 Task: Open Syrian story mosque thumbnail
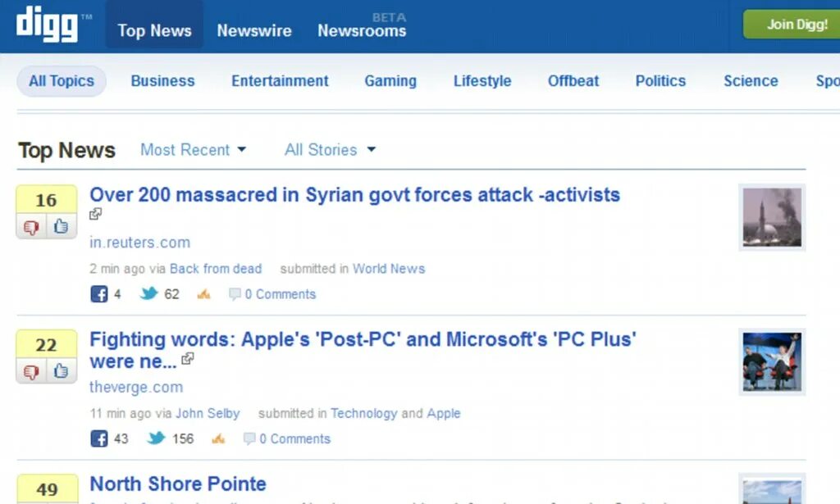[772, 217]
